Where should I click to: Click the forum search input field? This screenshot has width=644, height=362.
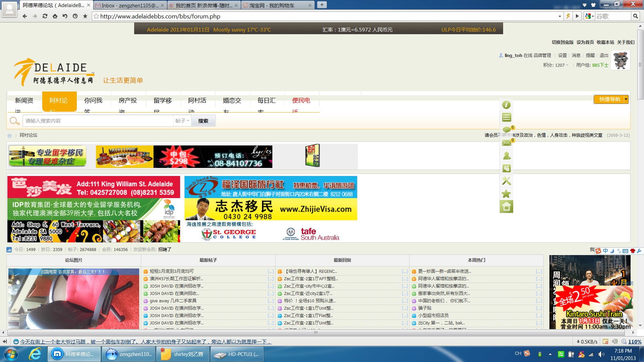click(98, 121)
